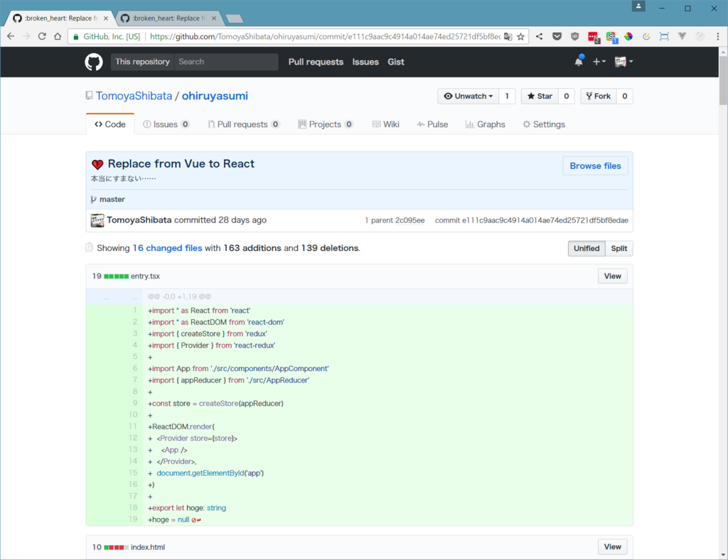Reload the page

tap(42, 36)
